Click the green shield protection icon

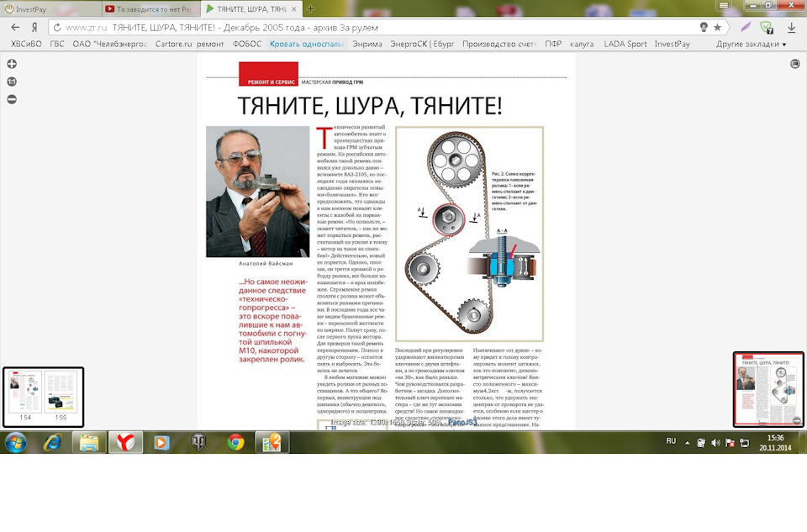[767, 27]
